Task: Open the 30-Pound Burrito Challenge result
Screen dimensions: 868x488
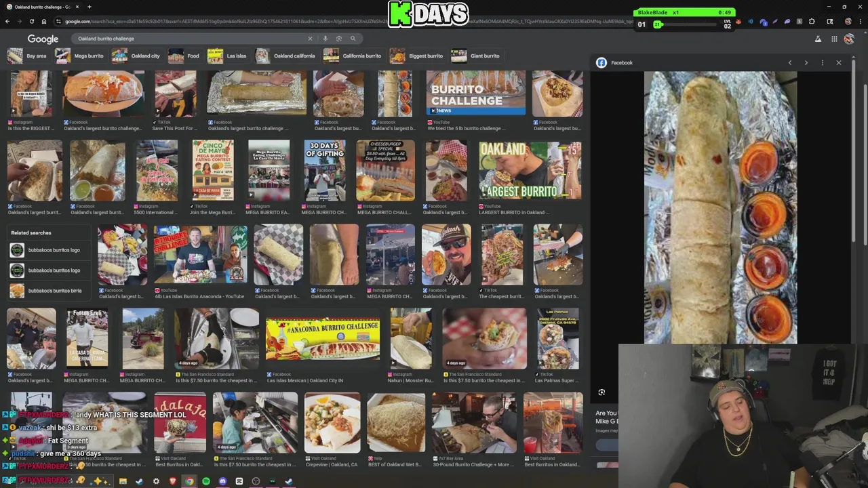Action: click(473, 423)
